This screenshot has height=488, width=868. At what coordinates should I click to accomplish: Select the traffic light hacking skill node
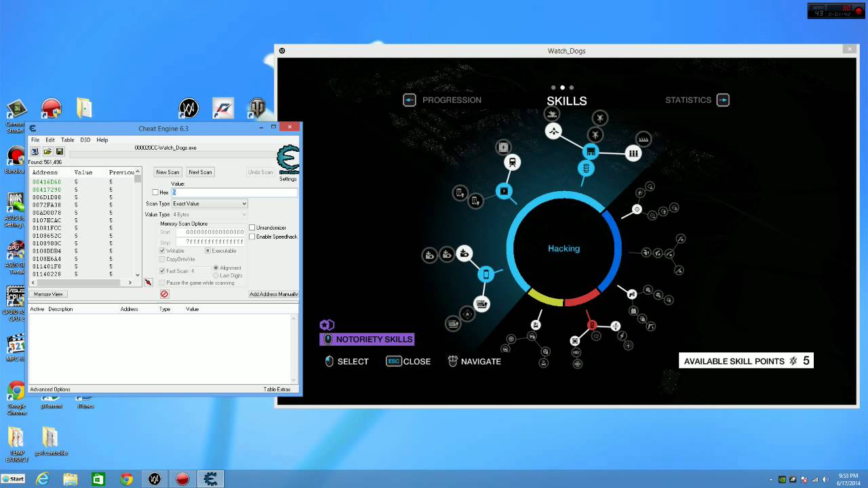pyautogui.click(x=587, y=167)
